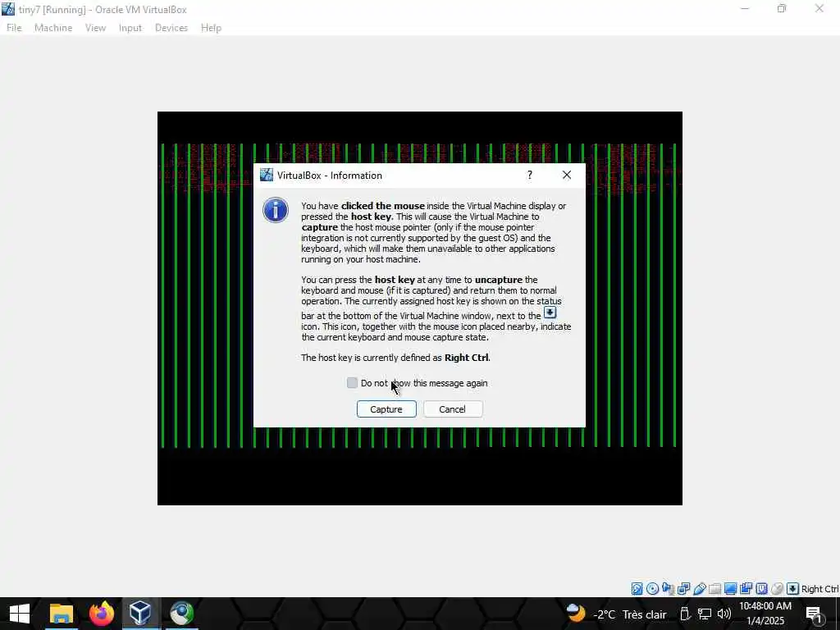Open the globe app beside VirtualBox on taskbar

(181, 614)
